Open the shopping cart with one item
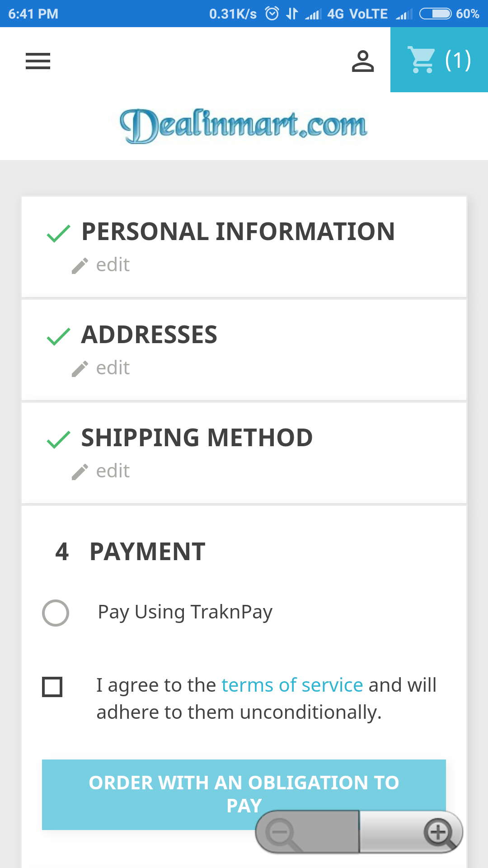488x868 pixels. pos(439,60)
